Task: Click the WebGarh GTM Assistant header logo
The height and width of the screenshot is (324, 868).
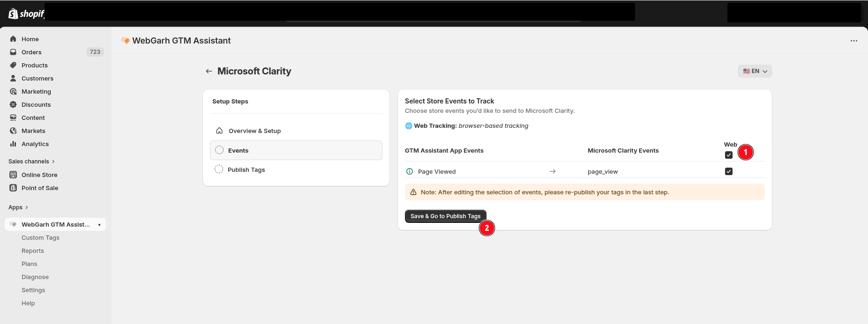Action: 125,41
